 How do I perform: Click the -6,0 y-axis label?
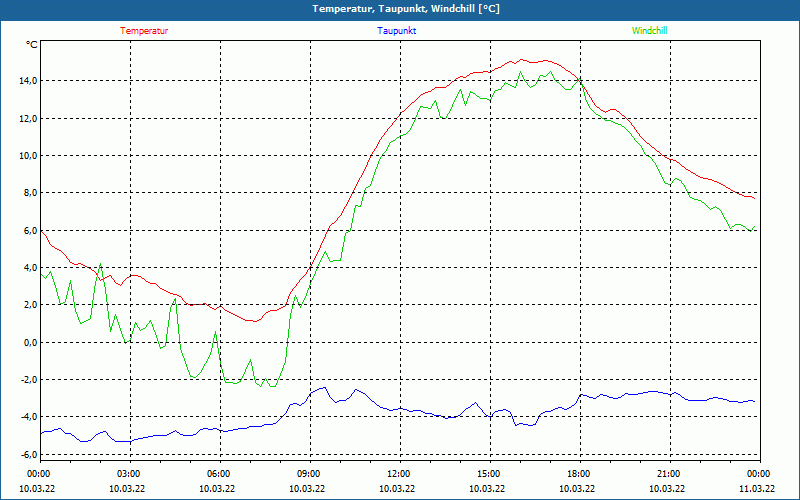coord(29,455)
